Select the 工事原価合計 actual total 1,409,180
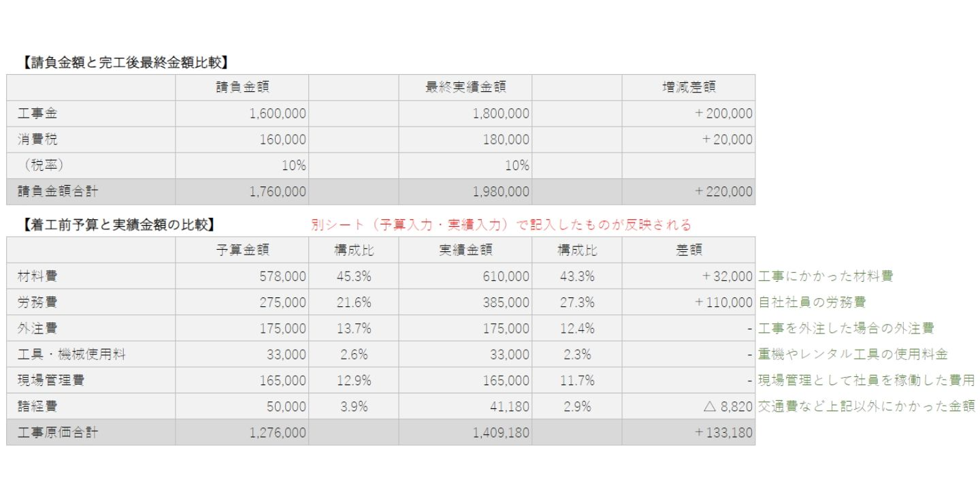The image size is (980, 490). point(465,433)
